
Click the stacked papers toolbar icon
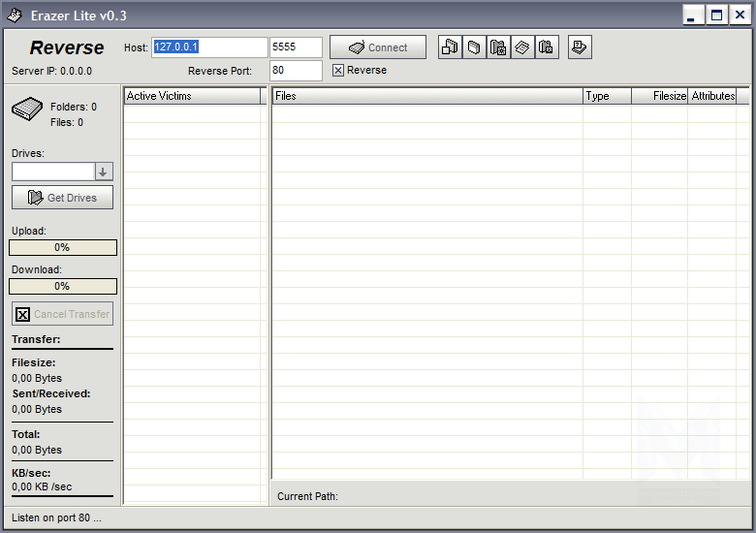coord(522,47)
